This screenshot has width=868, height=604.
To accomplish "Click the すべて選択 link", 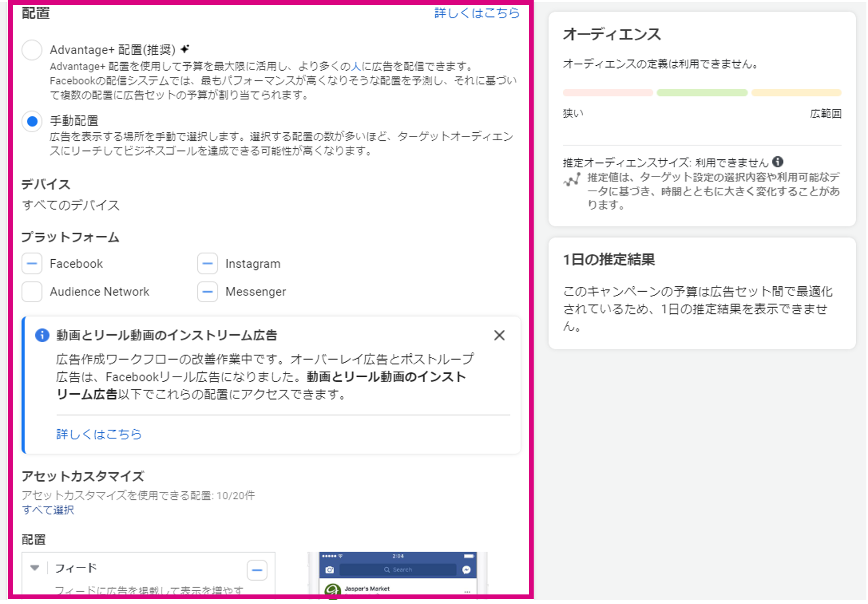I will [48, 510].
